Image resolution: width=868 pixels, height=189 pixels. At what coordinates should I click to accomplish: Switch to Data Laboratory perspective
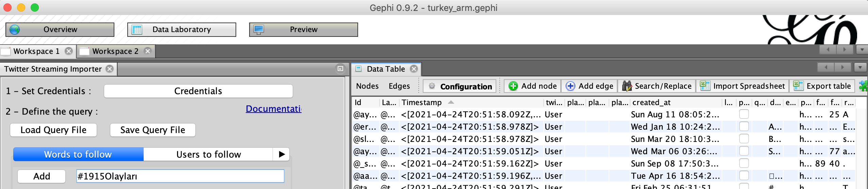(x=182, y=30)
